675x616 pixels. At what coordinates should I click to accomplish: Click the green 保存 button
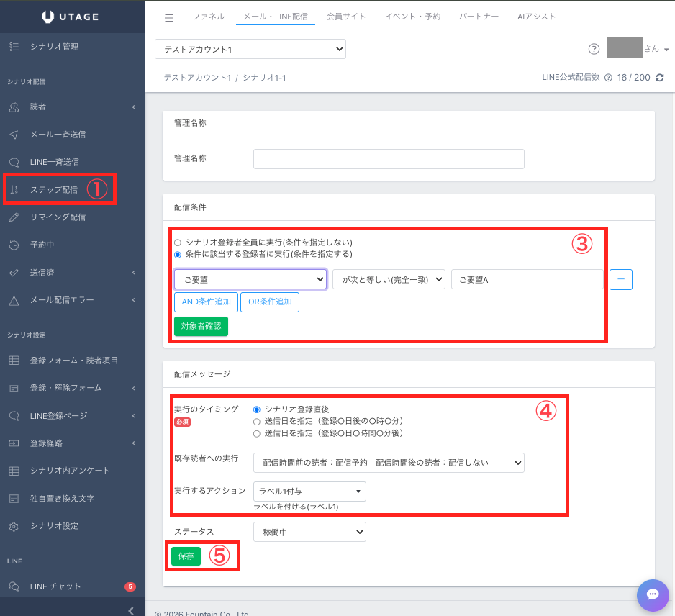(x=186, y=556)
